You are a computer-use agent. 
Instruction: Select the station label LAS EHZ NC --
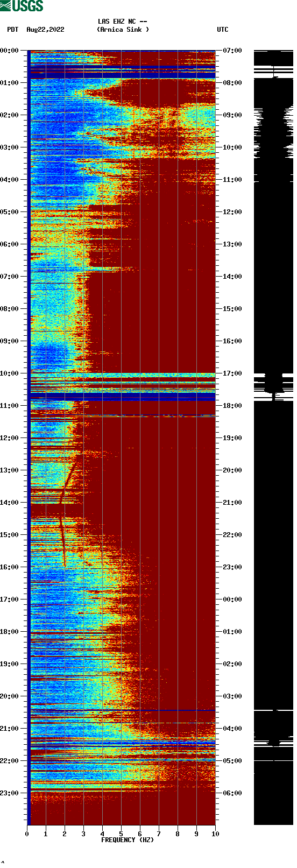tap(123, 22)
